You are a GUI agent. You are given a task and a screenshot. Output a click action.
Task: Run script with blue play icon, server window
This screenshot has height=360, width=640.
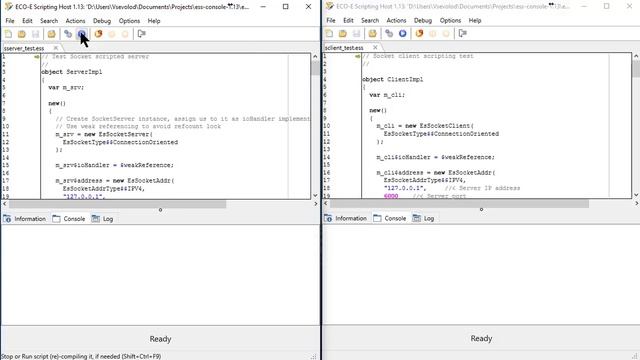pyautogui.click(x=82, y=34)
